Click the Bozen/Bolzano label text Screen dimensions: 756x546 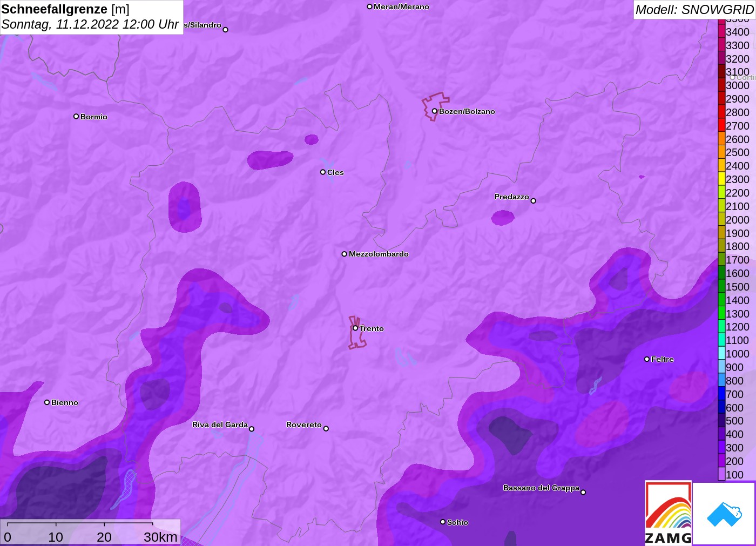[x=467, y=111]
